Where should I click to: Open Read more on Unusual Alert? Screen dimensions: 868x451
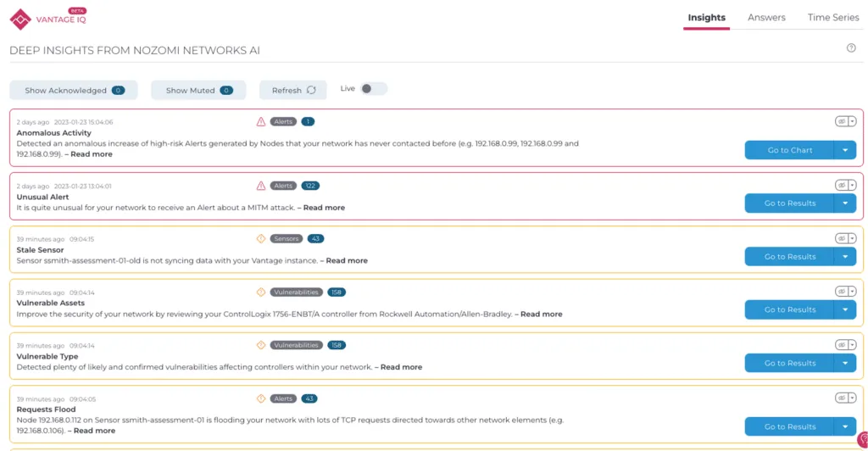point(324,208)
